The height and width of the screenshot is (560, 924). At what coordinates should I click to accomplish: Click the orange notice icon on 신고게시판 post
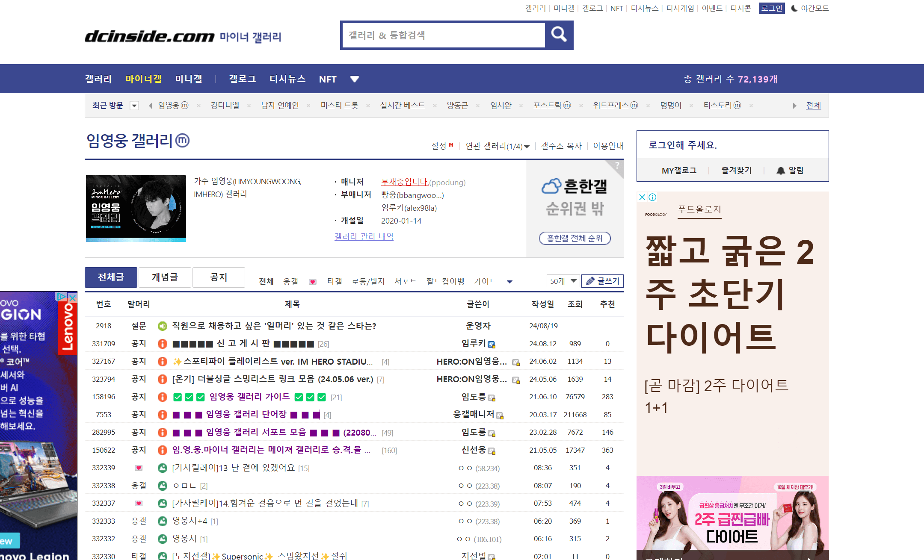pyautogui.click(x=162, y=343)
